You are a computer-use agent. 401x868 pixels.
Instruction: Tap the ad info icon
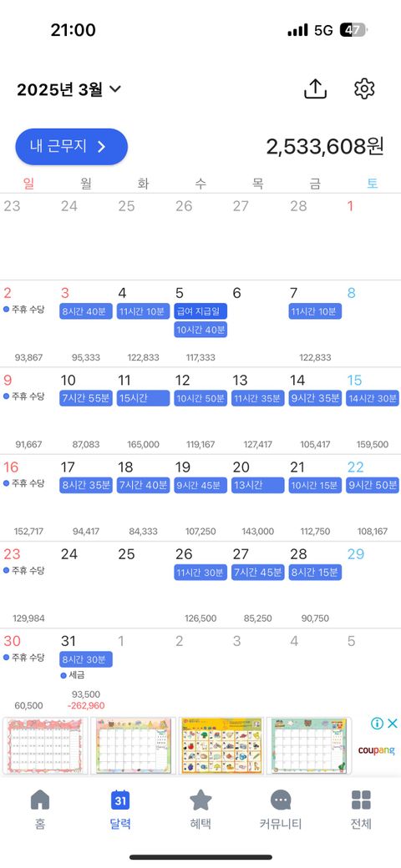(x=377, y=723)
